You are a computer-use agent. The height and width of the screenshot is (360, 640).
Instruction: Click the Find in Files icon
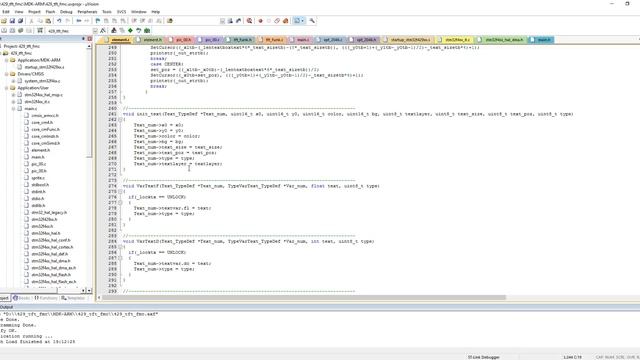click(x=170, y=21)
